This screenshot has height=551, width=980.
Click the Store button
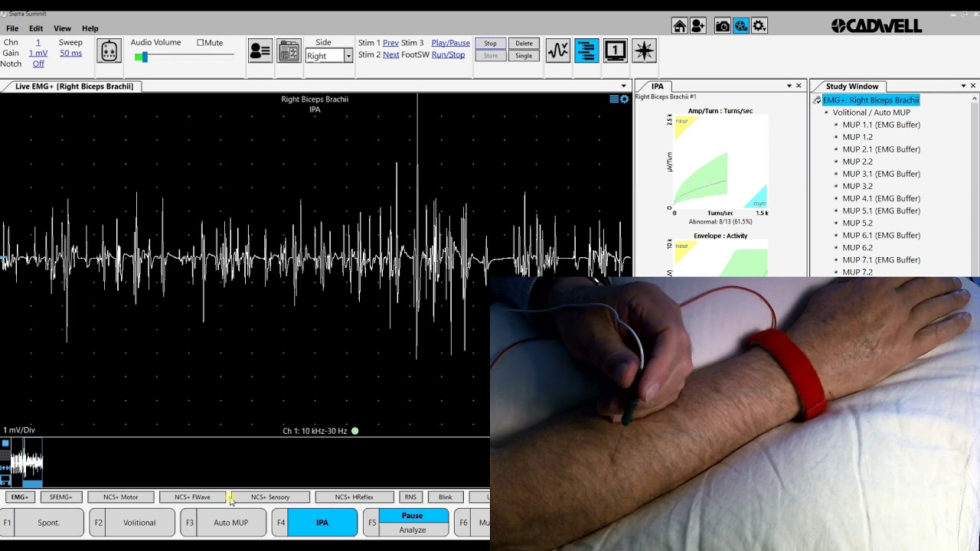(x=490, y=56)
